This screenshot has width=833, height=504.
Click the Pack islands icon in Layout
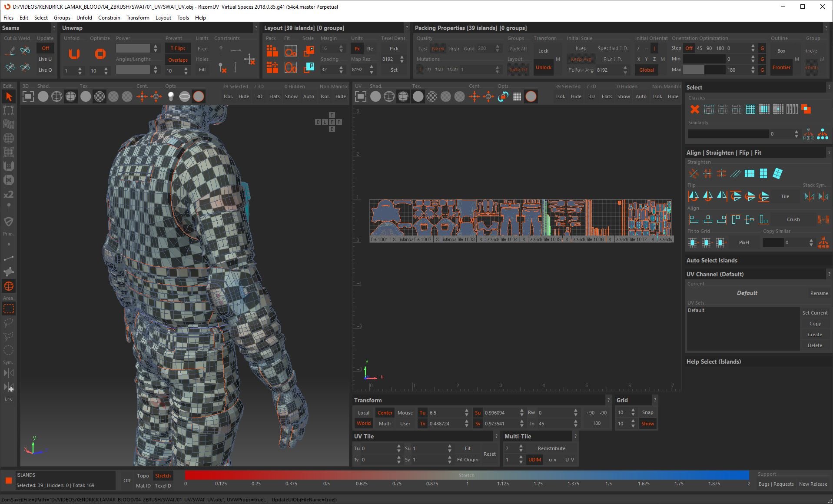[x=272, y=51]
